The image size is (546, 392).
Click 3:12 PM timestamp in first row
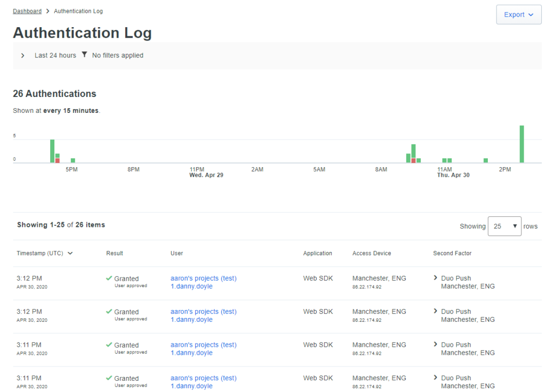pos(29,278)
